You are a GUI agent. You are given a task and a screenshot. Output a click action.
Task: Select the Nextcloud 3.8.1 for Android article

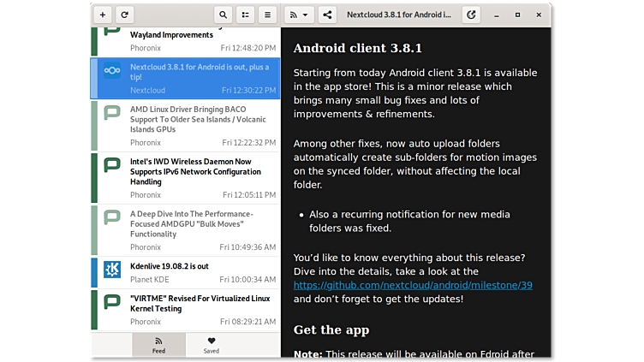tap(199, 72)
